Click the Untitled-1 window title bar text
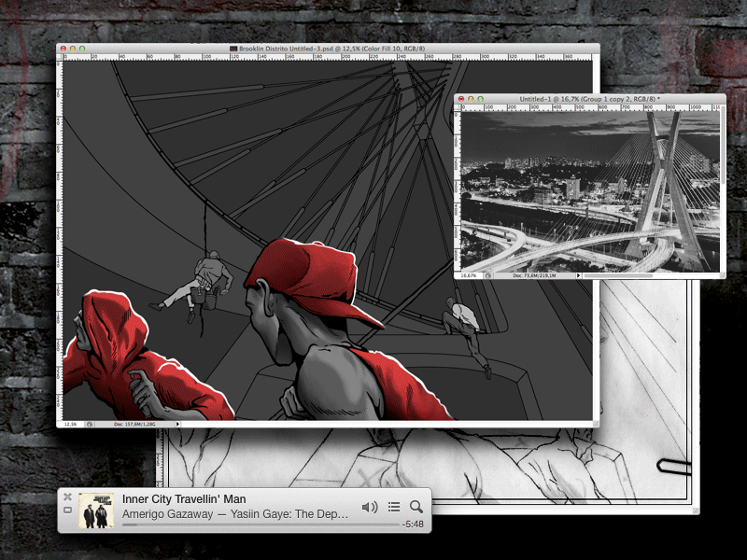 click(590, 99)
